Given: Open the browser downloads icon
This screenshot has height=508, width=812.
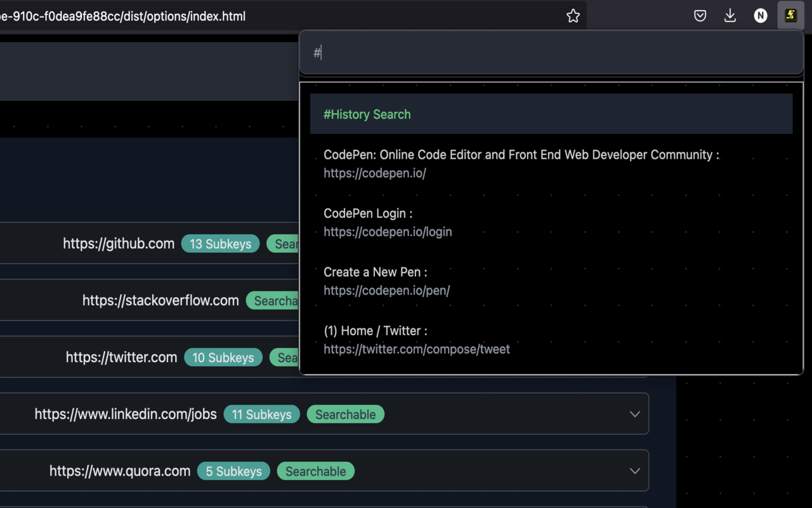Looking at the screenshot, I should click(x=730, y=16).
